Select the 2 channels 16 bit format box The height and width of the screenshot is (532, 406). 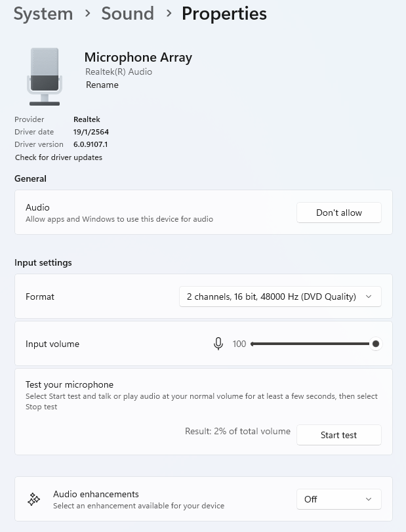click(280, 297)
